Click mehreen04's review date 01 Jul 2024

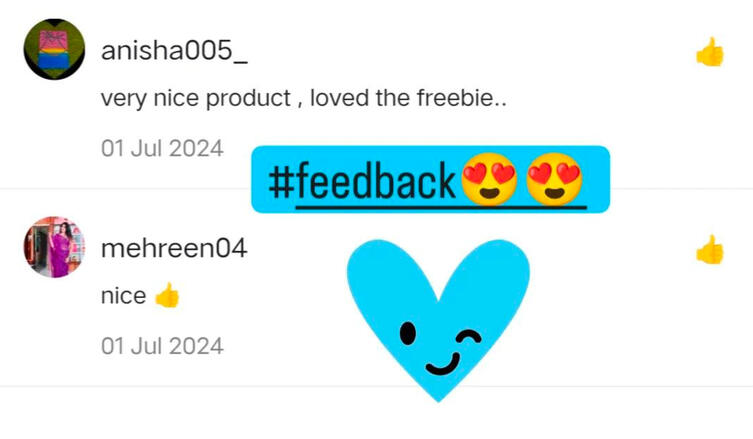tap(162, 346)
